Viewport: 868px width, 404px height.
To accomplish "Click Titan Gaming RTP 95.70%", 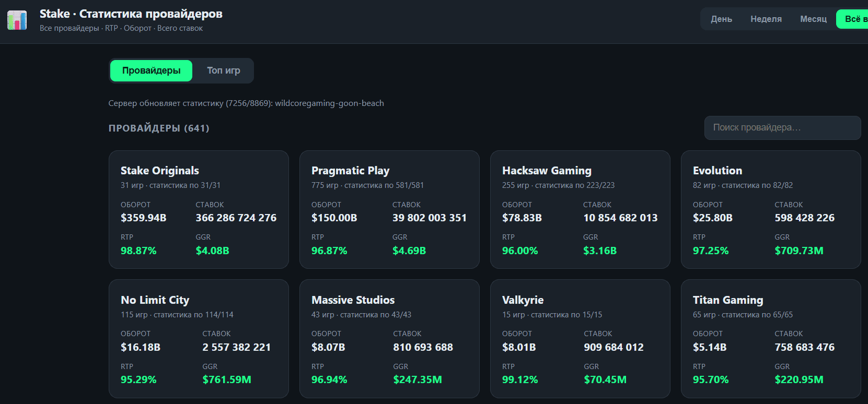I will tap(711, 379).
